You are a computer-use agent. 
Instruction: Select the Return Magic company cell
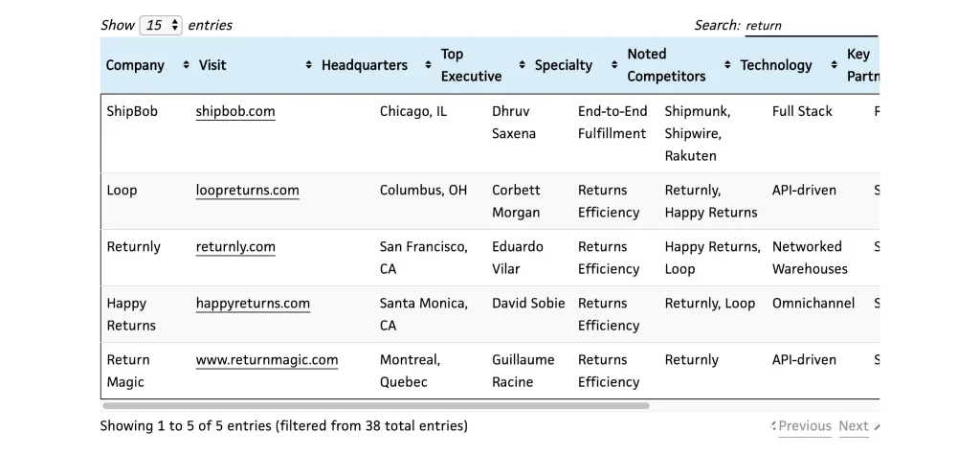128,371
